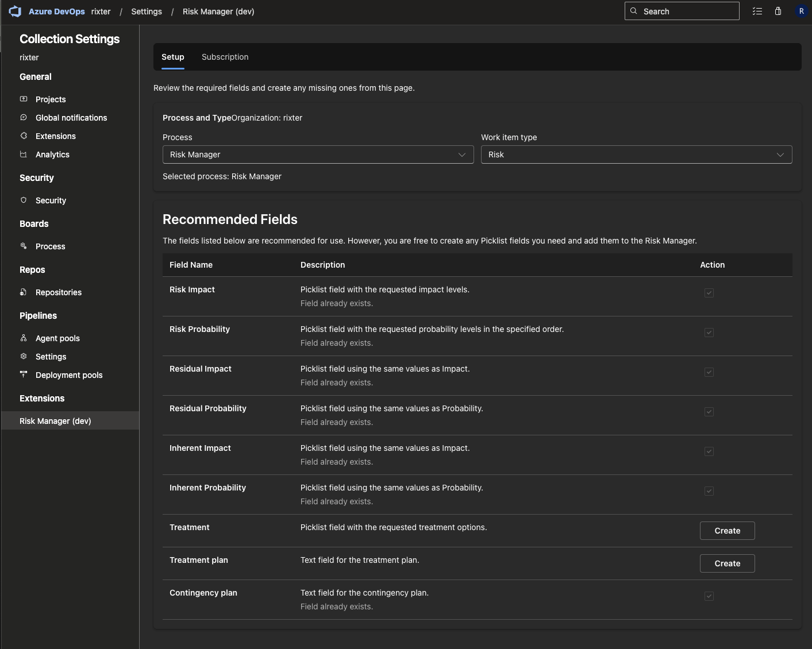812x649 pixels.
Task: Toggle the Residual Probability checkbox
Action: [709, 412]
